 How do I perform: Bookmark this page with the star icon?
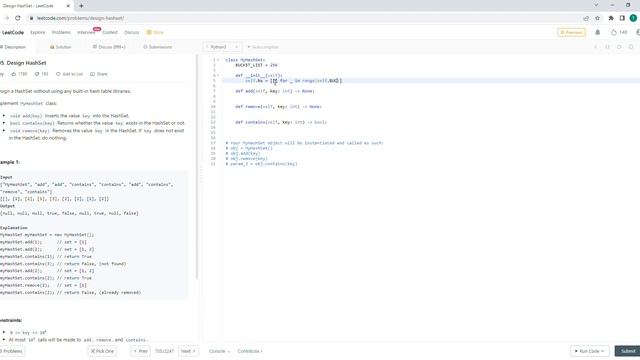coord(598,18)
